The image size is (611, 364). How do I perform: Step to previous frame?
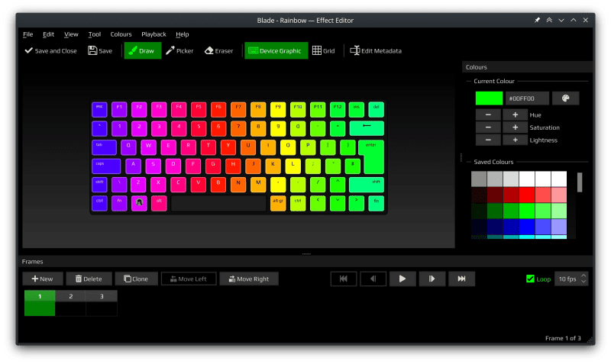373,279
